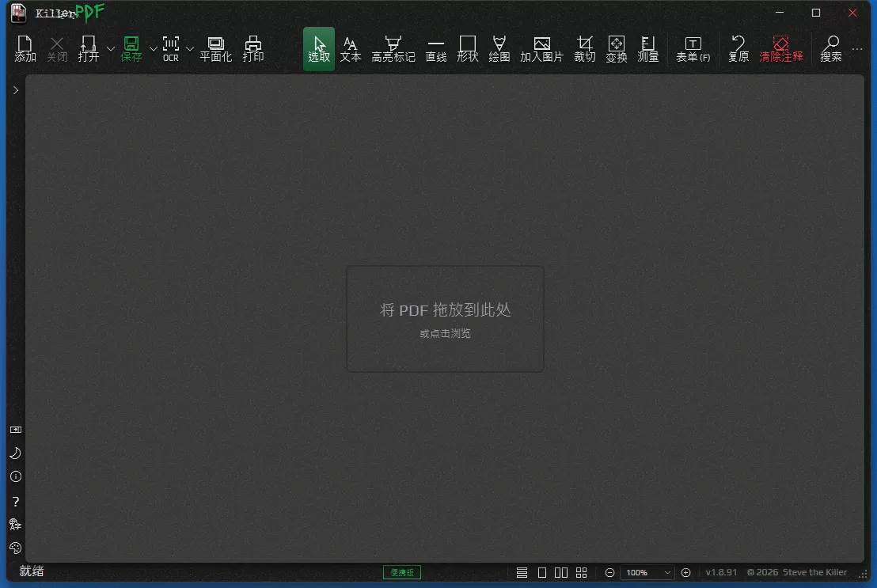
Task: Click the sidebar arrow-in-box icon
Action: 16,430
